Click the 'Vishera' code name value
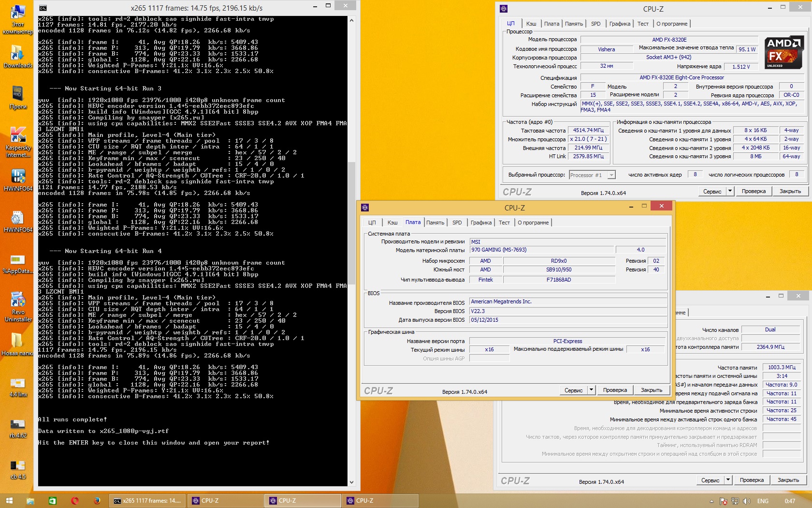Screen dimensions: 812x508 (x=607, y=49)
